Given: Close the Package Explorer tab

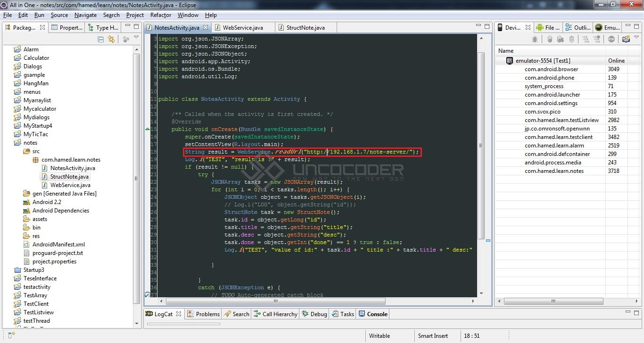Looking at the screenshot, I should tap(42, 27).
